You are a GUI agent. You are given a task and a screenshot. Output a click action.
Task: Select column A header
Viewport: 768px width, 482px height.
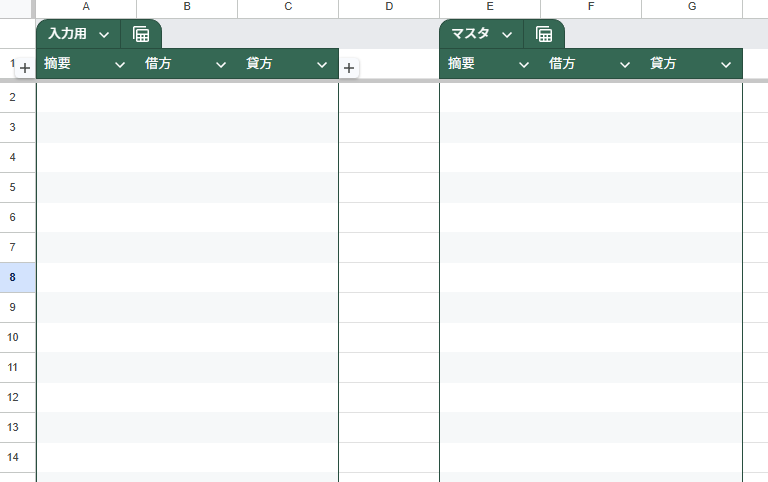pos(86,8)
